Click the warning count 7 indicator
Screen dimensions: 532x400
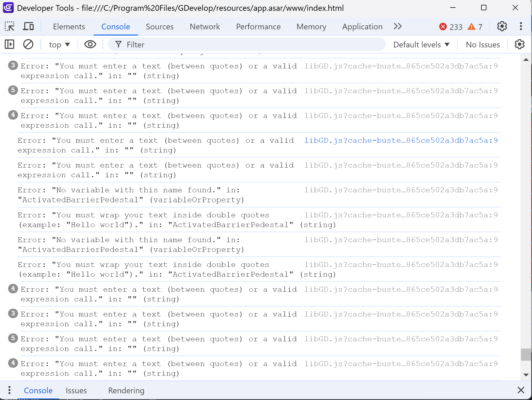(475, 27)
